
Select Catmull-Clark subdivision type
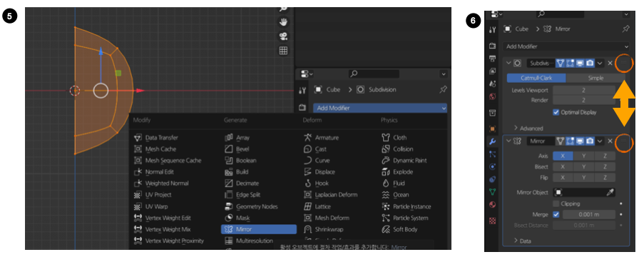tap(536, 78)
